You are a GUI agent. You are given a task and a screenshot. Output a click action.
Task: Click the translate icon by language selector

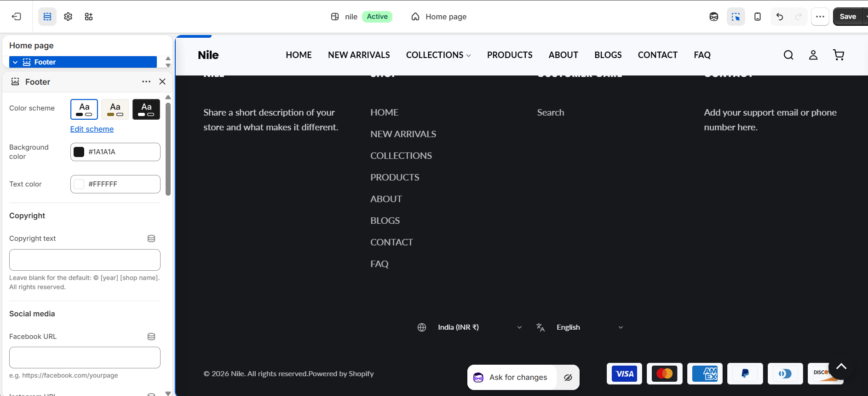(x=540, y=327)
